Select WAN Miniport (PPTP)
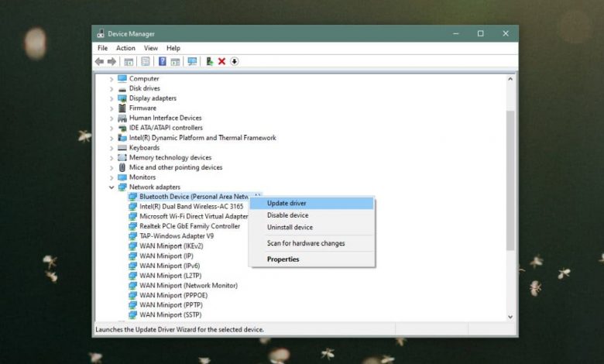Viewport: 604px width, 364px height. pos(171,305)
